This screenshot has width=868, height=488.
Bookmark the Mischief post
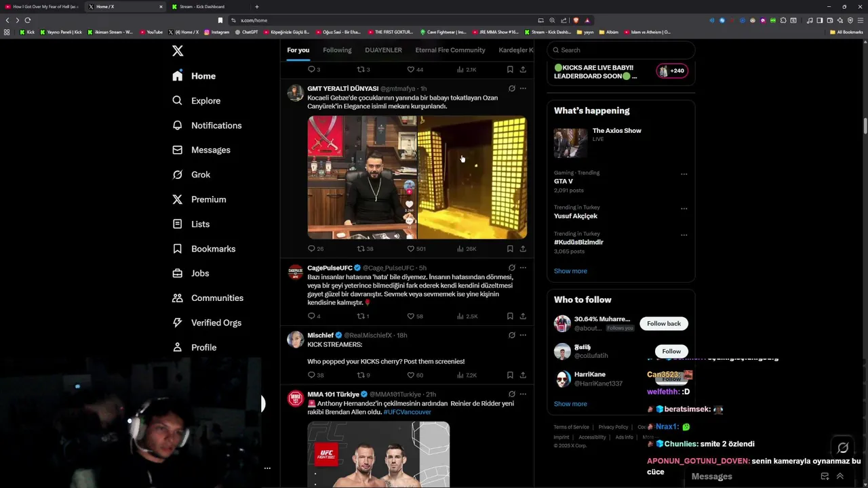coord(510,375)
